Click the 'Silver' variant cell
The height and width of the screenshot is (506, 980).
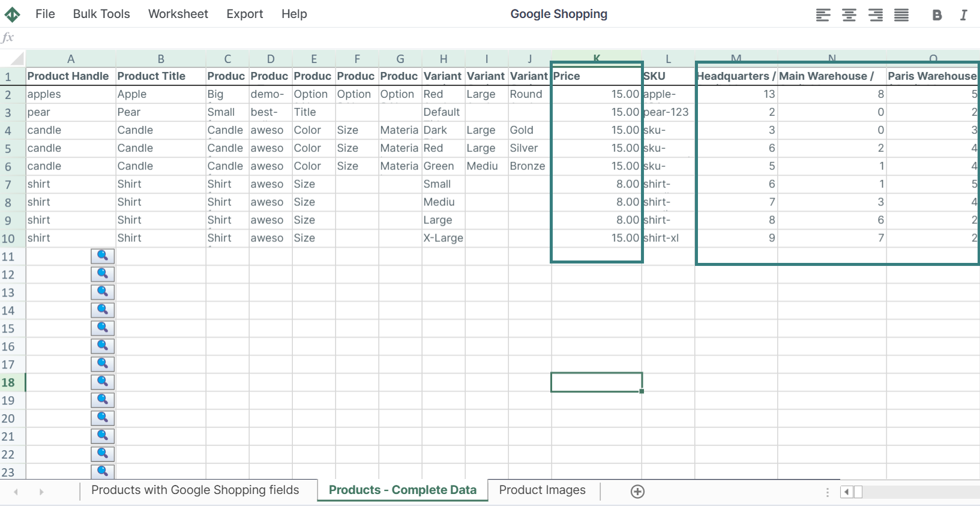[530, 148]
